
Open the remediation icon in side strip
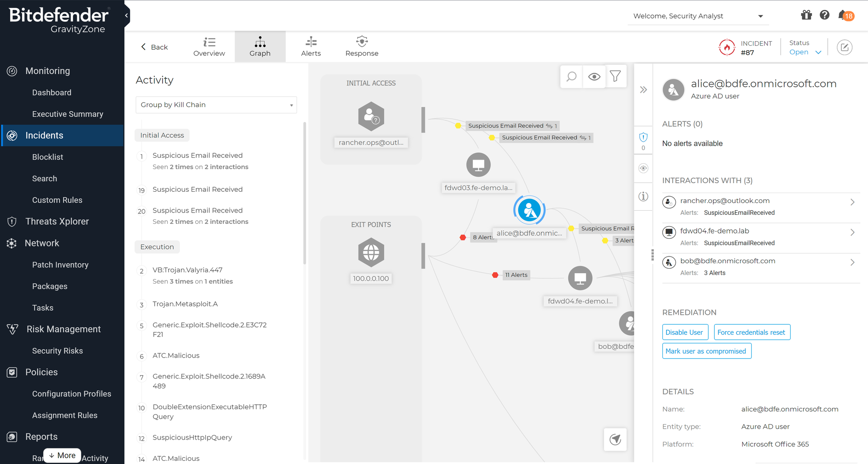pos(643,168)
